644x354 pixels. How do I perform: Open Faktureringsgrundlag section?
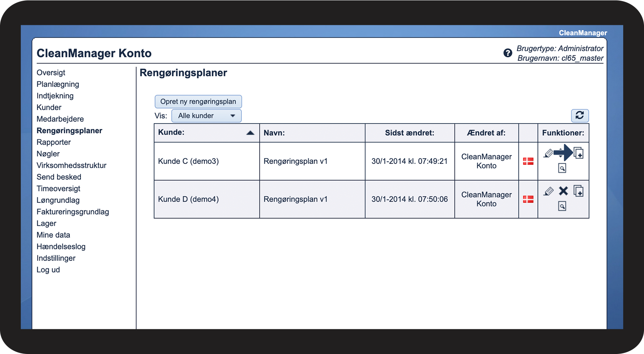click(73, 212)
